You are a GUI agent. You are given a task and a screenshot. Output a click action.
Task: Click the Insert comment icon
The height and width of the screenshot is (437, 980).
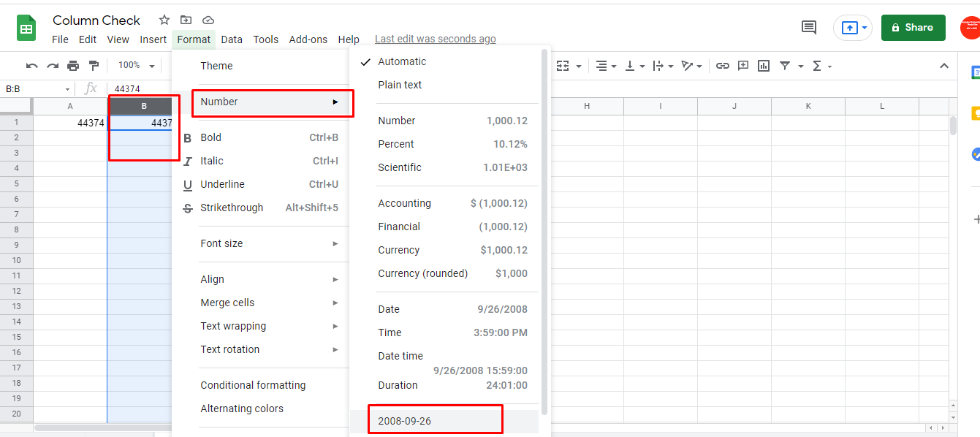click(743, 66)
